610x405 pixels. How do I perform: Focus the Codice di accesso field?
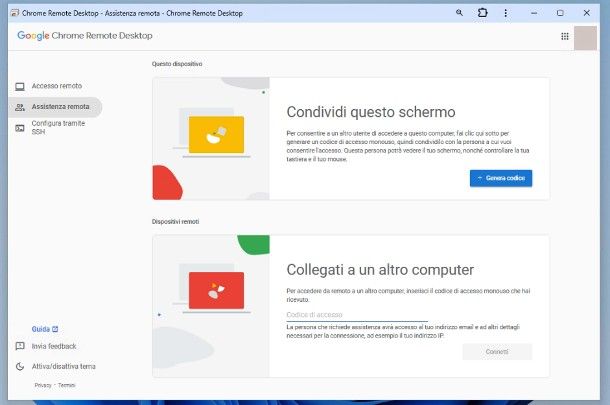[357, 315]
